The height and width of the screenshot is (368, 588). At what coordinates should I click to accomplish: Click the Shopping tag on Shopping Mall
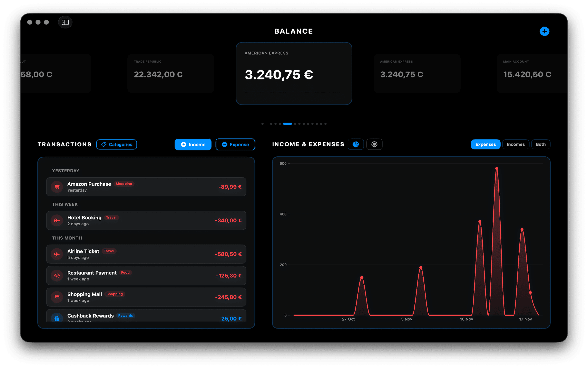coord(115,294)
